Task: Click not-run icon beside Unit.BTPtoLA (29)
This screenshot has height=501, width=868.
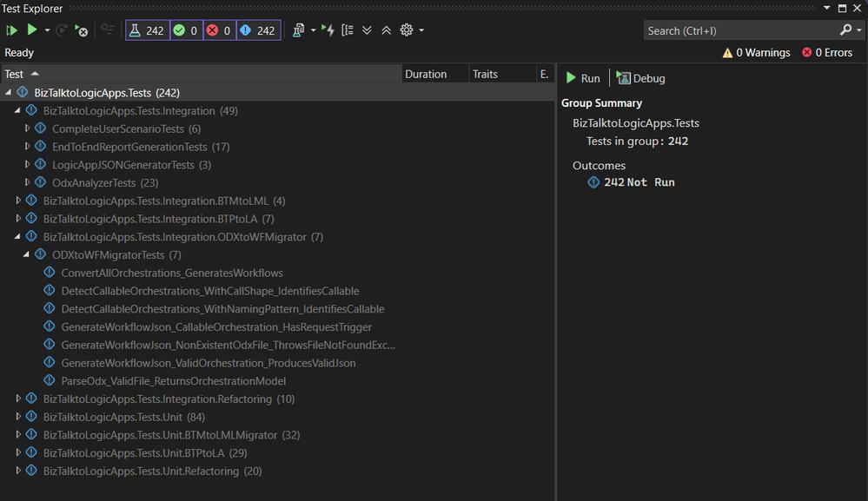Action: click(31, 452)
